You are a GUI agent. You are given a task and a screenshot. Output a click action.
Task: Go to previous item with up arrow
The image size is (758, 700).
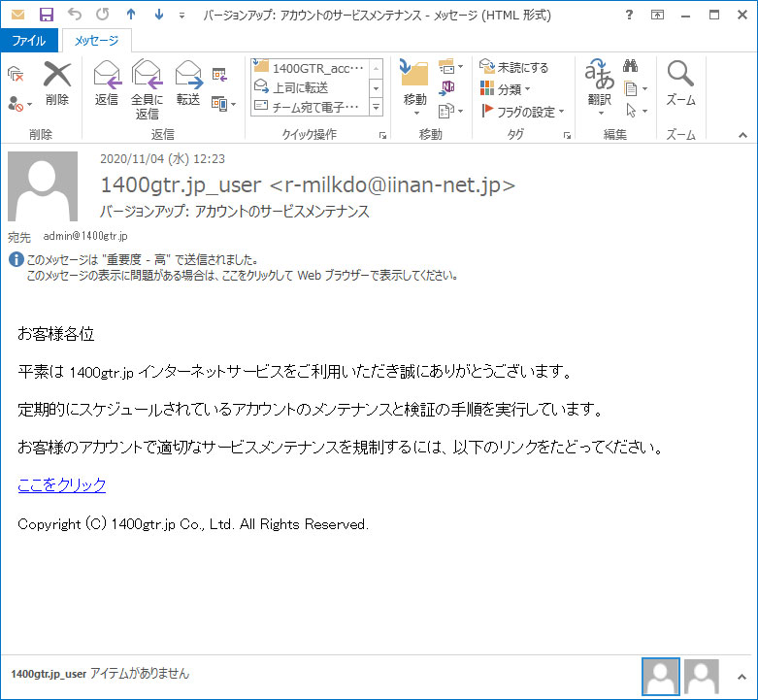(131, 15)
